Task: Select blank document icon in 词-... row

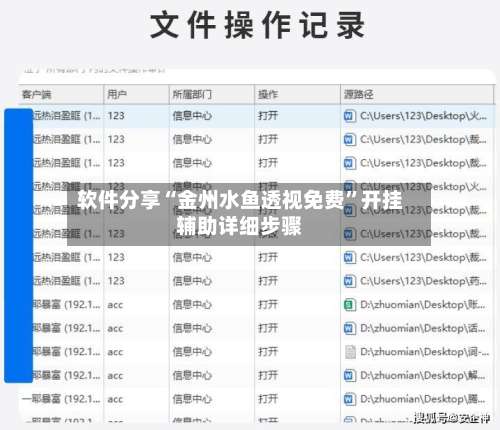Action: pos(350,352)
